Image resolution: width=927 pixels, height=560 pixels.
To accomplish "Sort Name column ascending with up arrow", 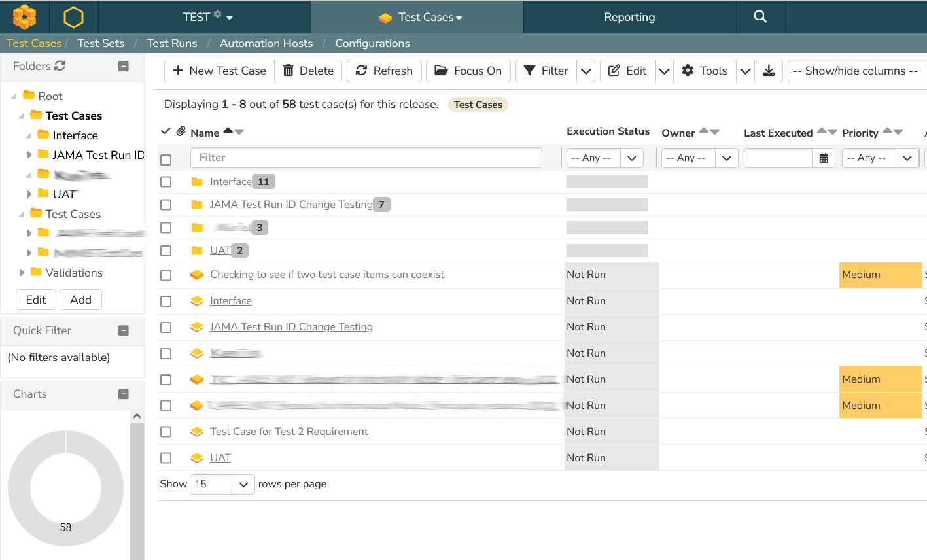I will click(x=228, y=131).
